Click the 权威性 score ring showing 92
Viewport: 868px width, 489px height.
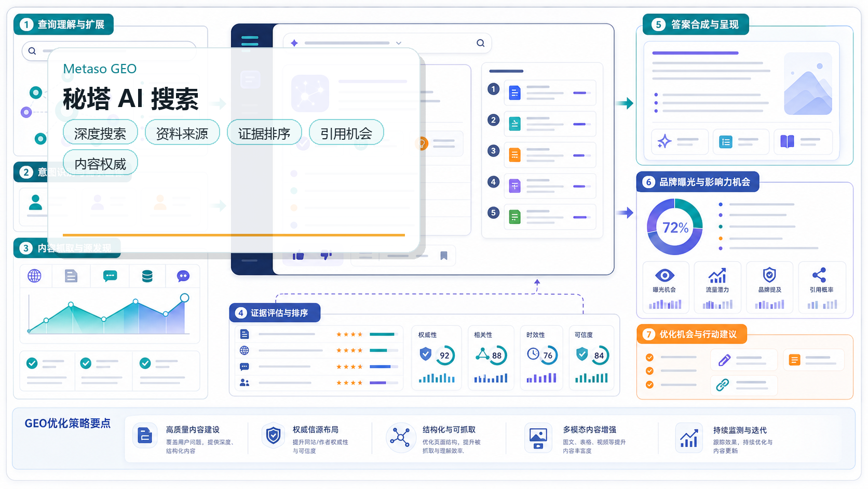point(444,355)
